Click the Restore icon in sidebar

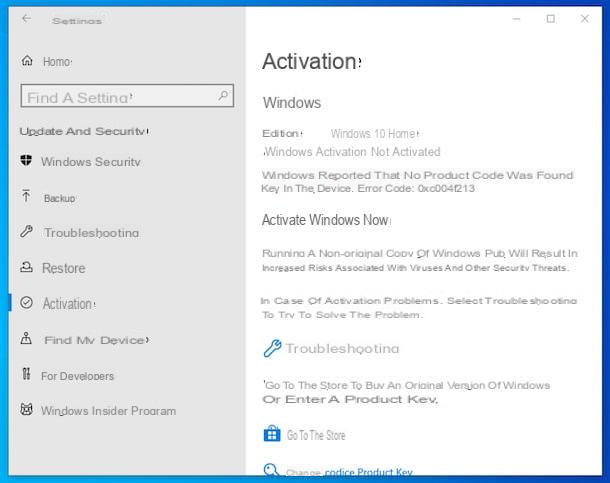coord(26,267)
